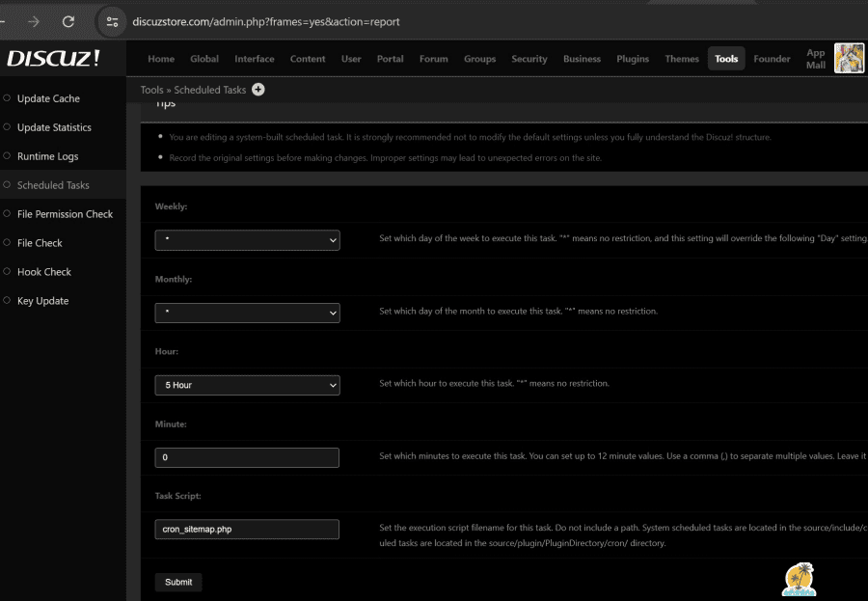Viewport: 868px width, 601px height.
Task: Open the admin avatar in top right
Action: click(849, 59)
